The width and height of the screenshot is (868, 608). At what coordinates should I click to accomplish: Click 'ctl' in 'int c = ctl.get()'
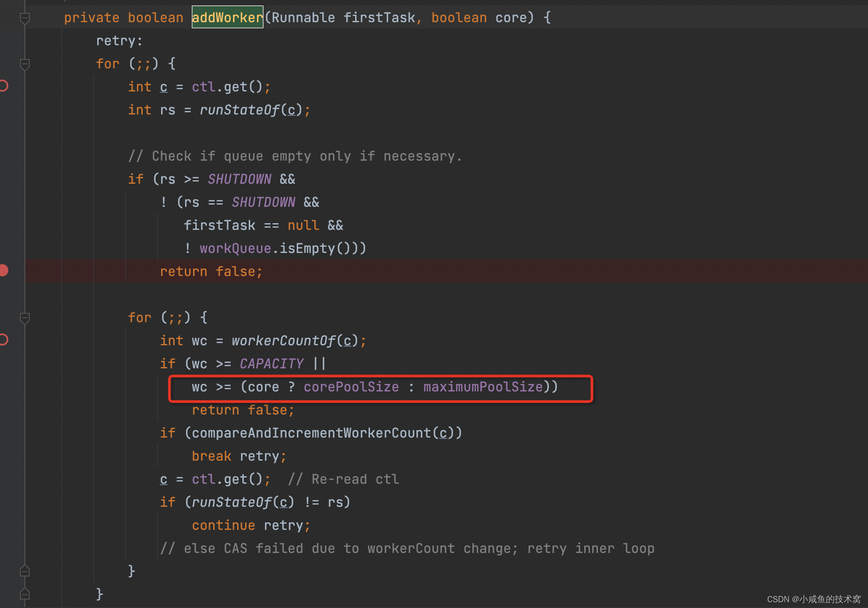coord(204,87)
